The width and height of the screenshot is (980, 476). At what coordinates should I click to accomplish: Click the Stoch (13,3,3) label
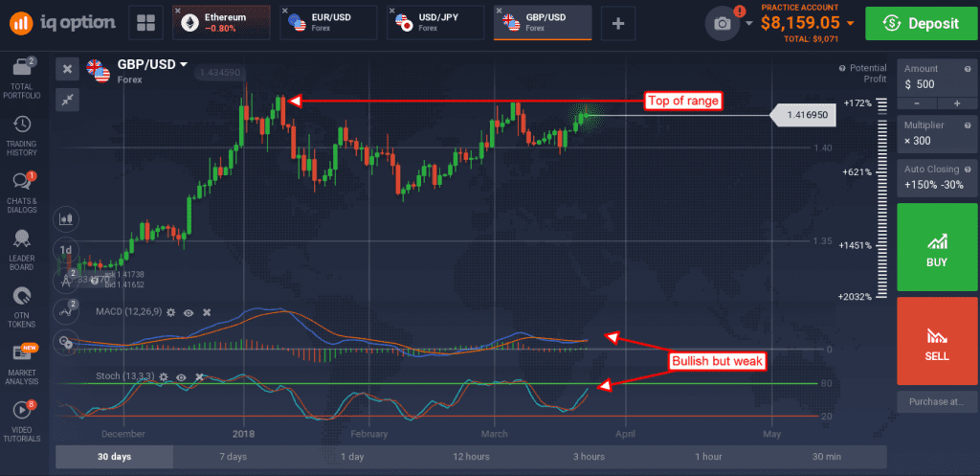coord(125,377)
